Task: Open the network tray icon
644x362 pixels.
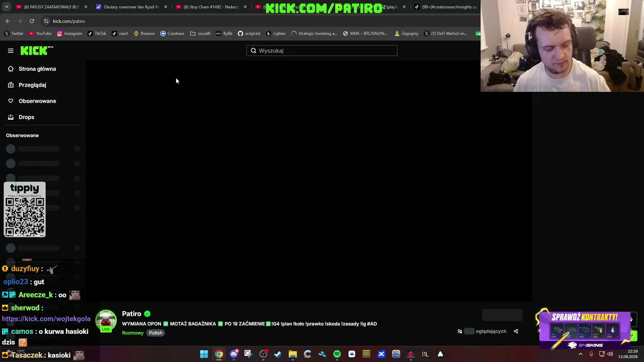Action: (602, 354)
